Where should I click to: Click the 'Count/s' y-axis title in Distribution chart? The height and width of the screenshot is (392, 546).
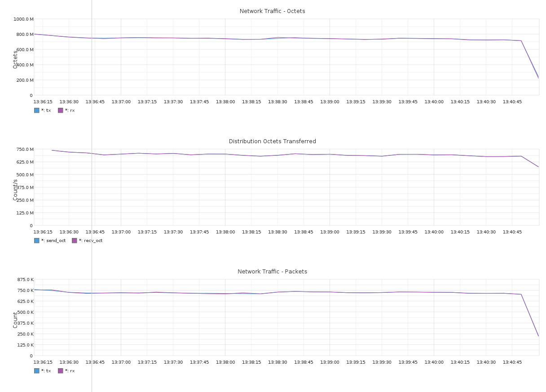click(x=15, y=189)
